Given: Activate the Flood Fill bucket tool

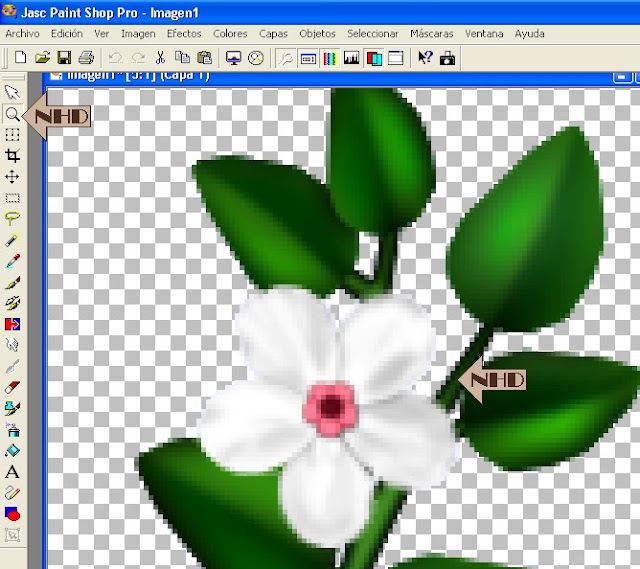Looking at the screenshot, I should coord(12,450).
